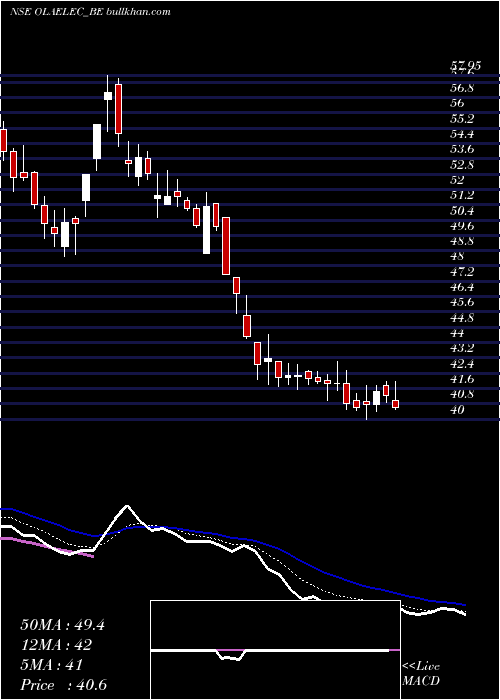The height and width of the screenshot is (700, 500).
Task: Click the 45.6 price axis label
Action: 462,302
